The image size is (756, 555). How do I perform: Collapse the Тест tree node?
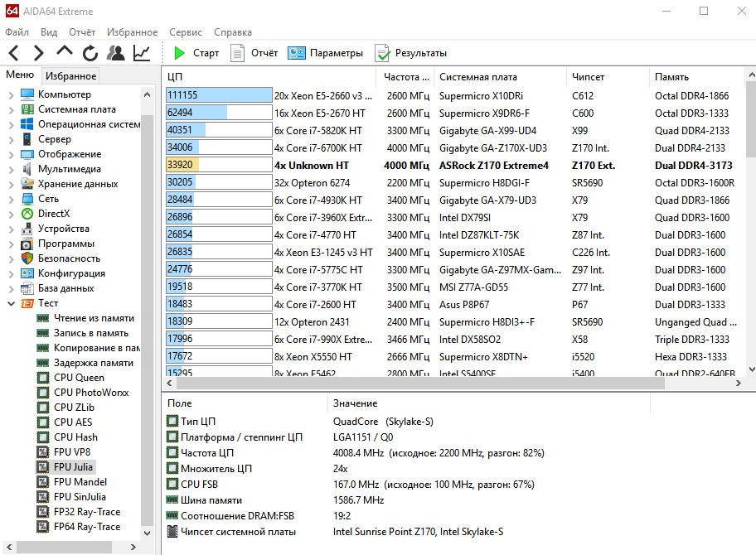click(11, 303)
